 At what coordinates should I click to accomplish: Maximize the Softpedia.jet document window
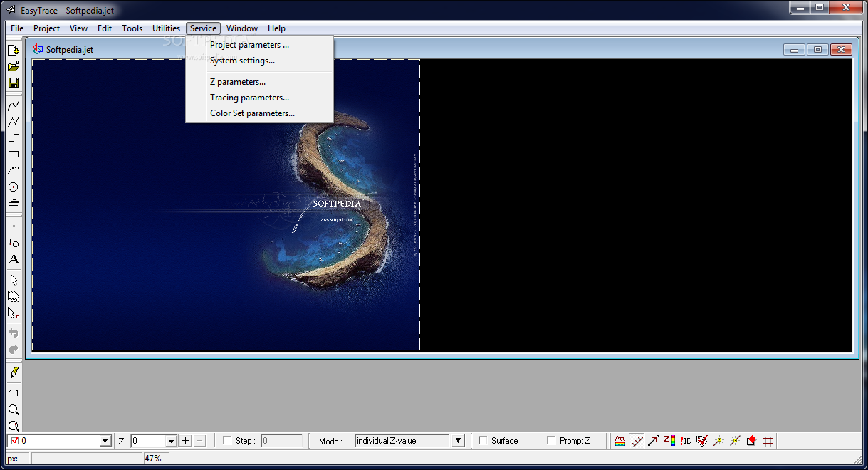click(817, 49)
